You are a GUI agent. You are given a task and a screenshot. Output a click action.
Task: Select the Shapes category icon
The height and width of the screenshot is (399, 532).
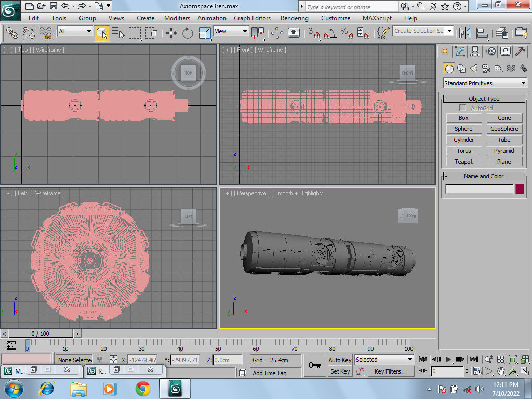coord(461,69)
